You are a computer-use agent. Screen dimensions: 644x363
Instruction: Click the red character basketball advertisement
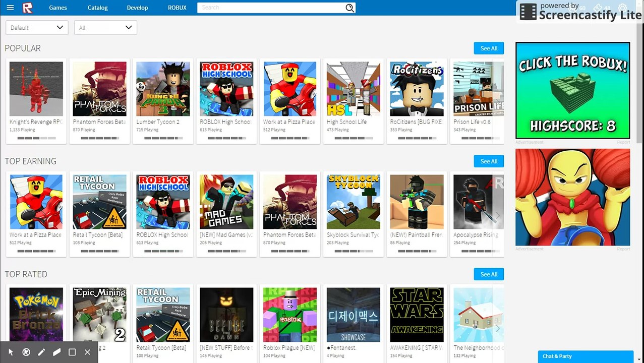tap(573, 197)
